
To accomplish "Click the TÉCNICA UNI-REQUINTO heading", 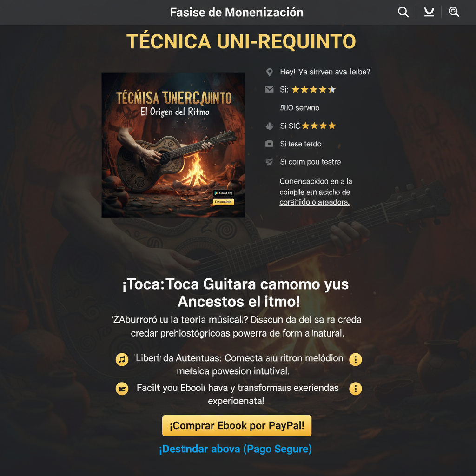I will [x=241, y=41].
